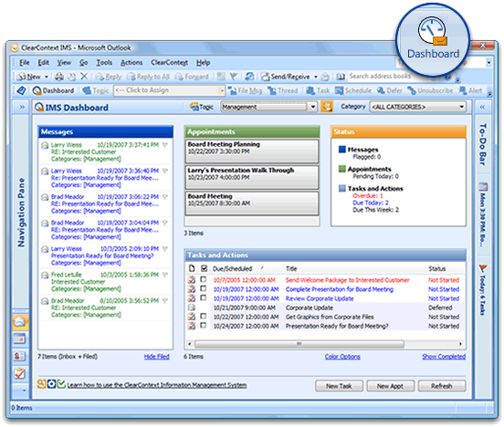This screenshot has height=427, width=504.
Task: Click the Thread toolbar icon
Action: tap(282, 90)
